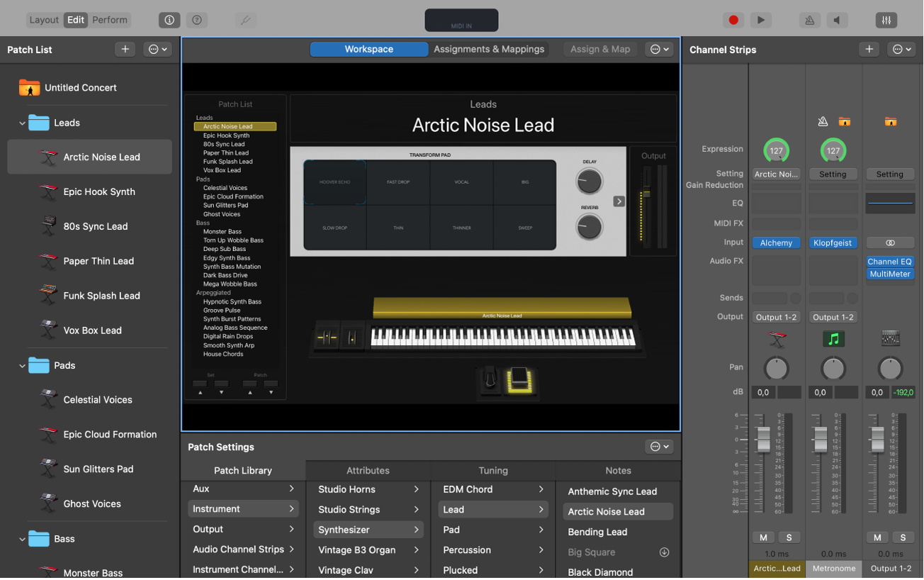
Task: Collapse the Pads folder
Action: (x=22, y=366)
